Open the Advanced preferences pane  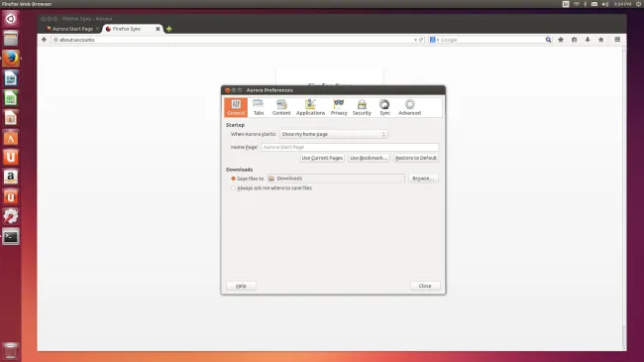409,107
